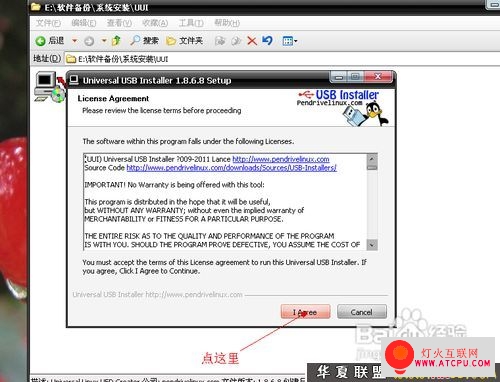Viewport: 500px width, 382px height.
Task: Toggle the Folders (文件夹) pane button
Action: pyautogui.click(x=184, y=41)
